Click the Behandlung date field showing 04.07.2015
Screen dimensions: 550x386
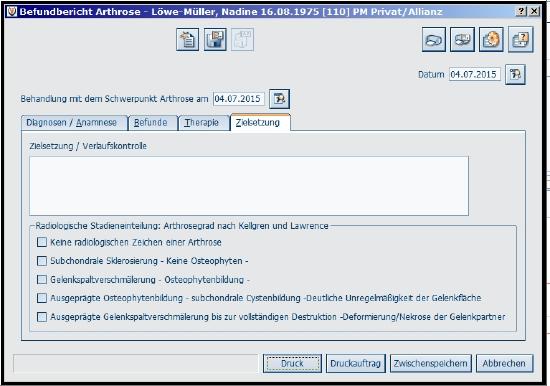point(239,99)
